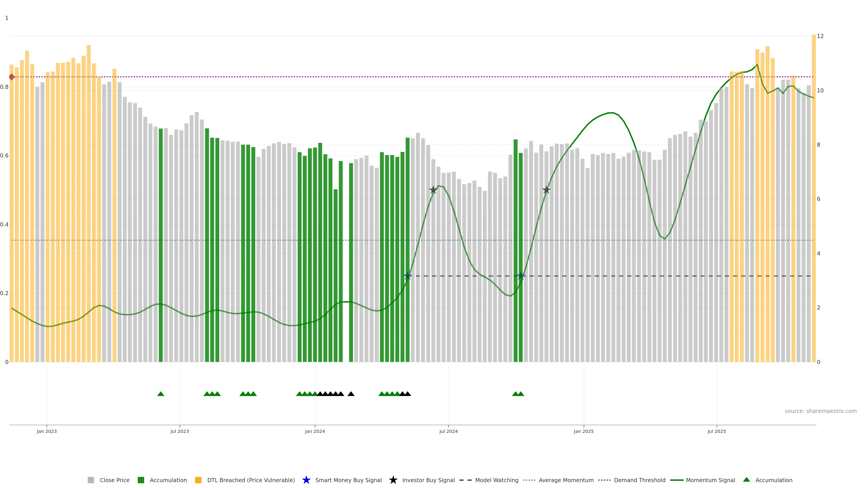Click the Jul 2023 axis label
The height and width of the screenshot is (488, 868).
click(180, 431)
